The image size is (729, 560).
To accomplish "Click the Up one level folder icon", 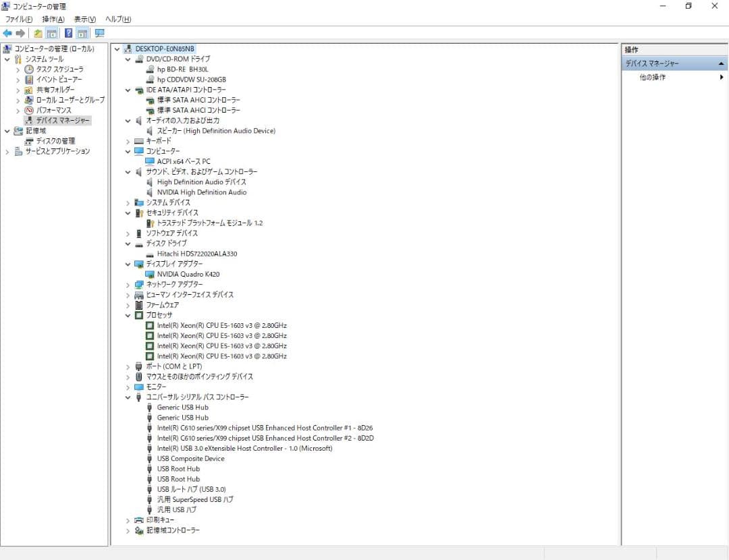I will (x=38, y=33).
